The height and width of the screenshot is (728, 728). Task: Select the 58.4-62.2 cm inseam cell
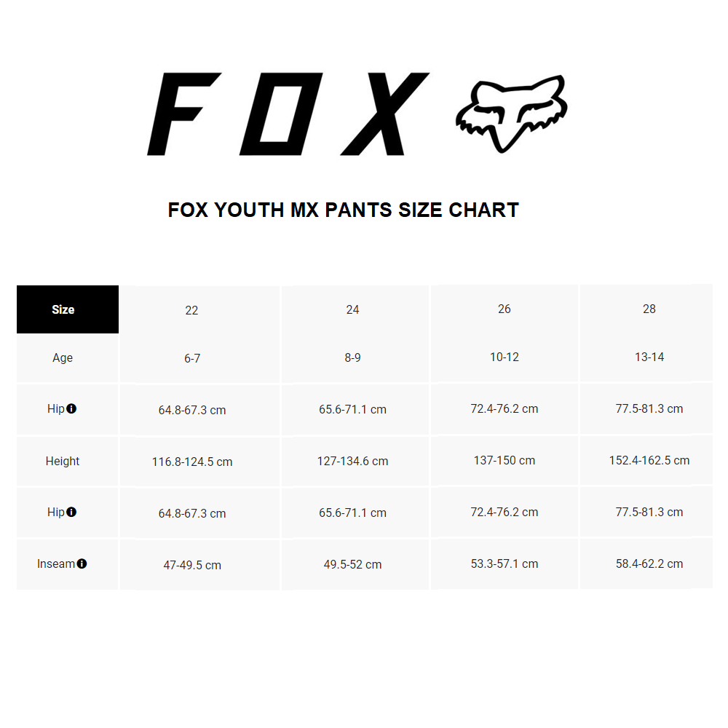(x=649, y=564)
